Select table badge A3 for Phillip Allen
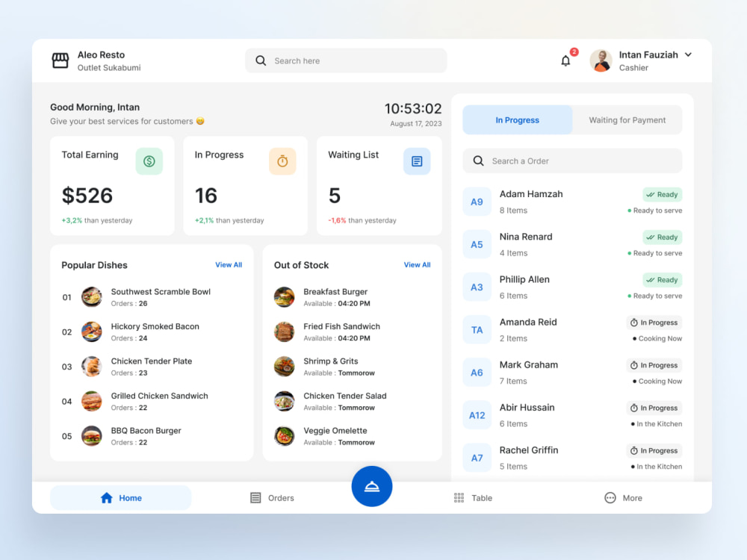The image size is (747, 560). (x=477, y=287)
